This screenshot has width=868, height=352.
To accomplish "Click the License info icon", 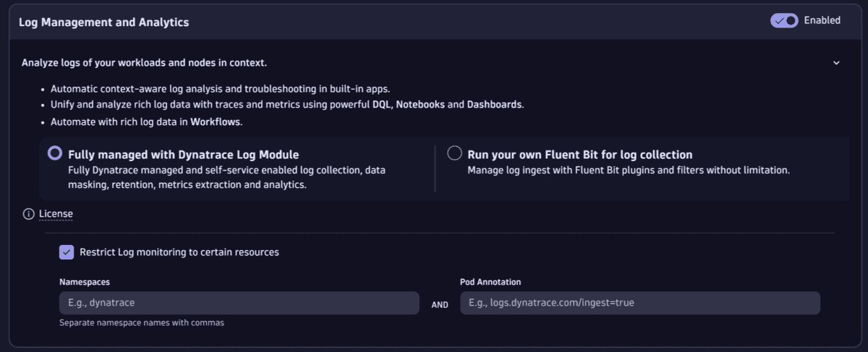I will 28,214.
